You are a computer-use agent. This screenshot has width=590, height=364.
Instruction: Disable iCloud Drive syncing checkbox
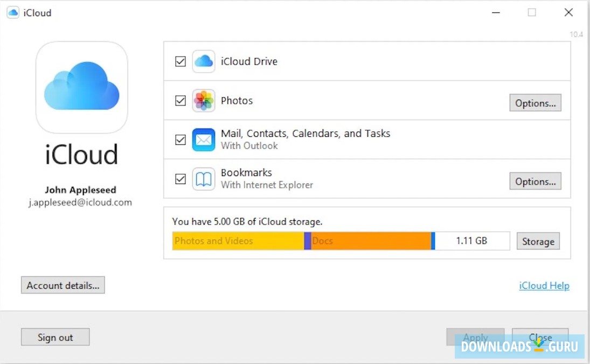180,61
